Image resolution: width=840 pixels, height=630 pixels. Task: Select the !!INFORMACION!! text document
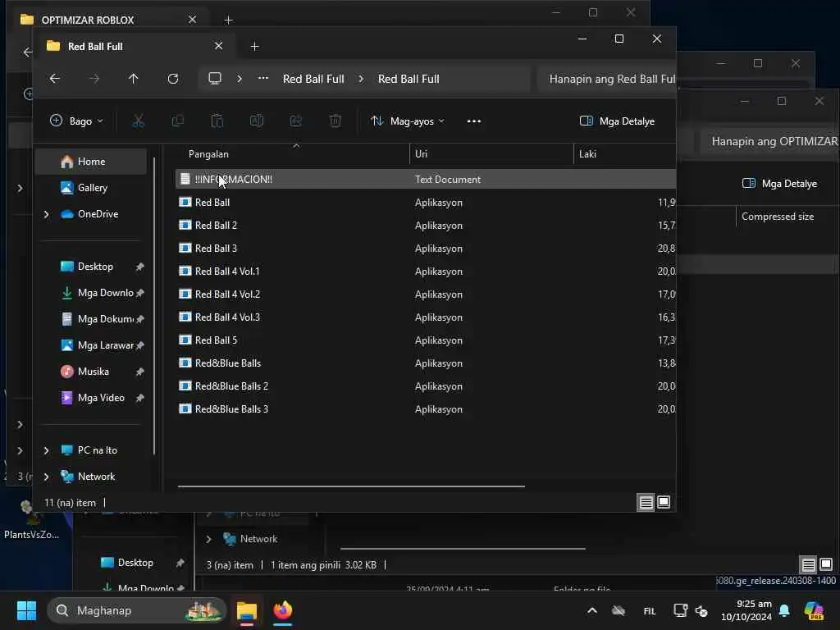click(426, 180)
